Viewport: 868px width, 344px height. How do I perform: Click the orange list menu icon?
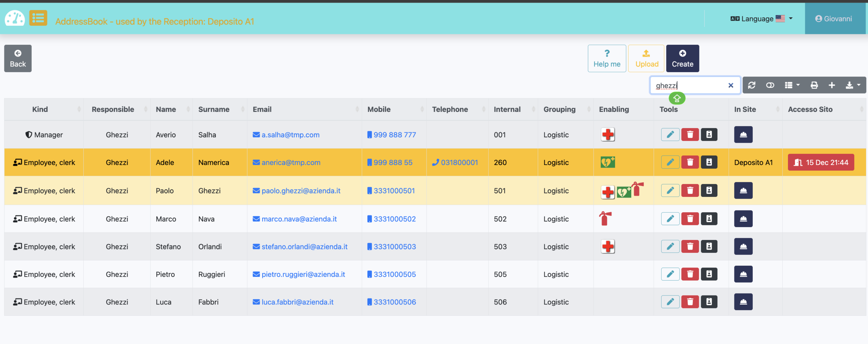[38, 18]
